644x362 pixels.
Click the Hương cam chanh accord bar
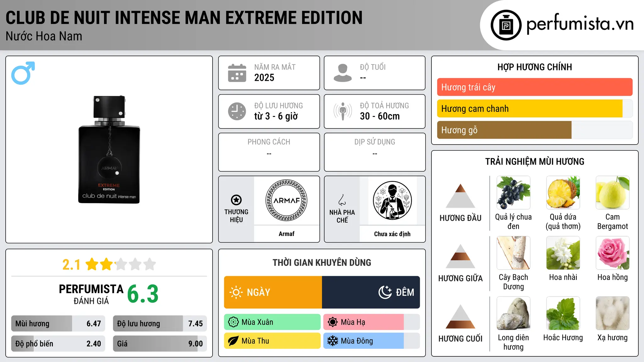(535, 108)
